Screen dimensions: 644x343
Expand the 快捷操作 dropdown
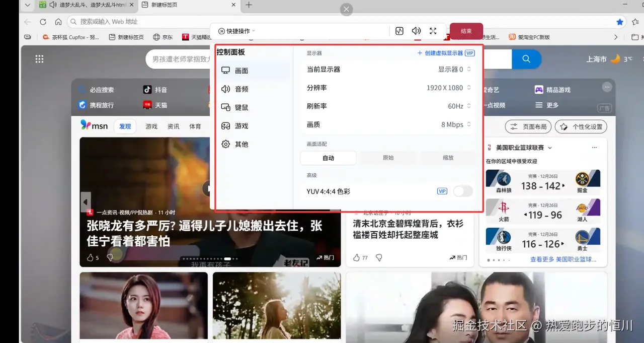point(236,31)
